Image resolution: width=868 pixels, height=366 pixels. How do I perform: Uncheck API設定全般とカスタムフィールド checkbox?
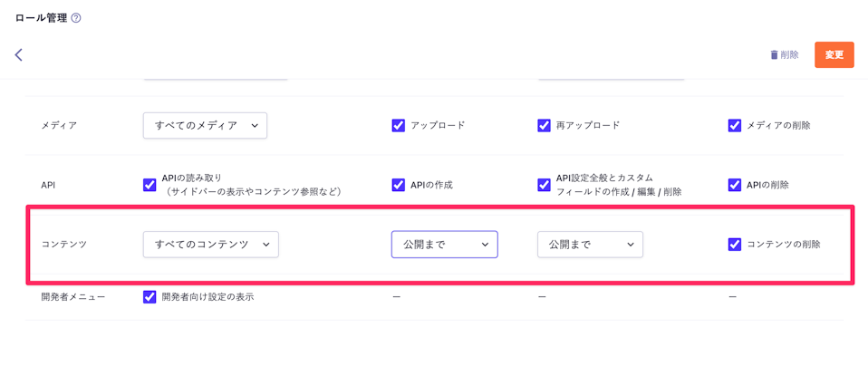click(544, 185)
